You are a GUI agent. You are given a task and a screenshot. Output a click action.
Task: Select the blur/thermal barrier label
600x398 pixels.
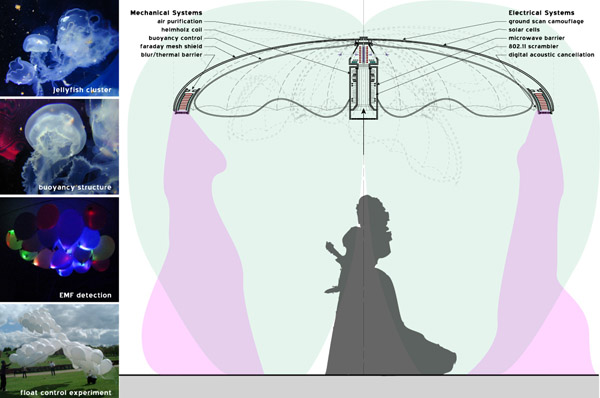coord(171,55)
